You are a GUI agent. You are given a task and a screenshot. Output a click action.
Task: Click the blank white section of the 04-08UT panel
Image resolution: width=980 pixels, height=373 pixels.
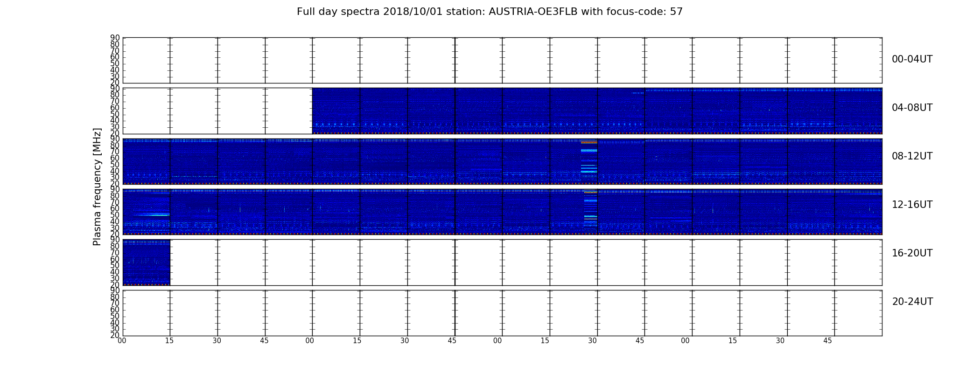click(217, 111)
